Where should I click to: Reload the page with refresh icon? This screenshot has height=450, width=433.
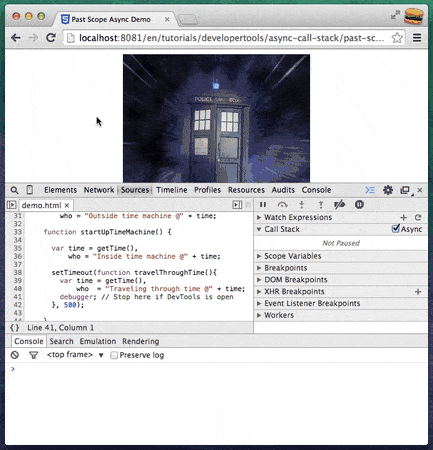point(51,37)
